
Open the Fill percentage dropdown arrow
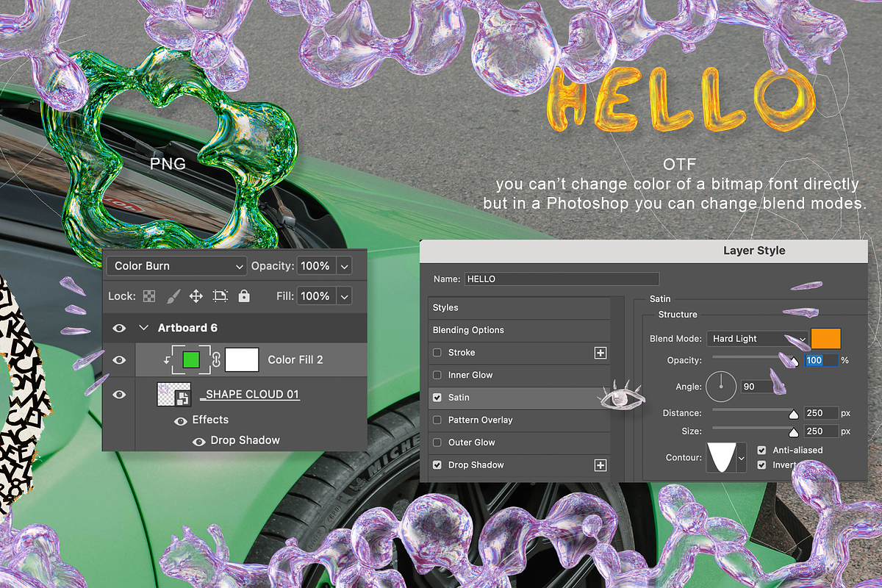click(x=344, y=296)
